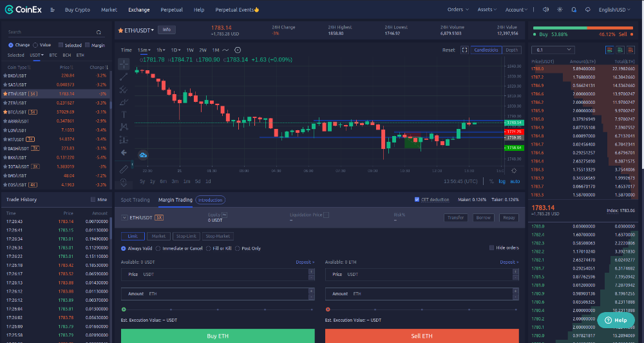
Task: Select BTC/USDT row in coin list
Action: 55,112
